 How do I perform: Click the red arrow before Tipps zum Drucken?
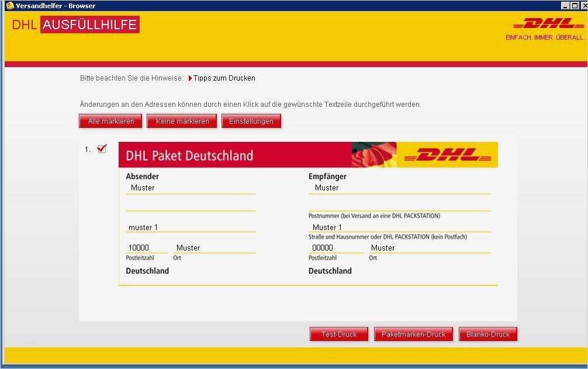pyautogui.click(x=190, y=78)
